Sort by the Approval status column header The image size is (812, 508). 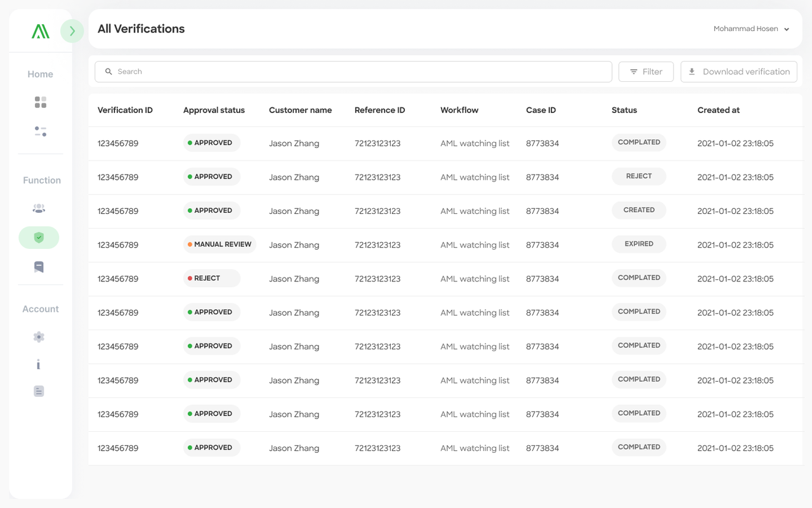pos(214,110)
